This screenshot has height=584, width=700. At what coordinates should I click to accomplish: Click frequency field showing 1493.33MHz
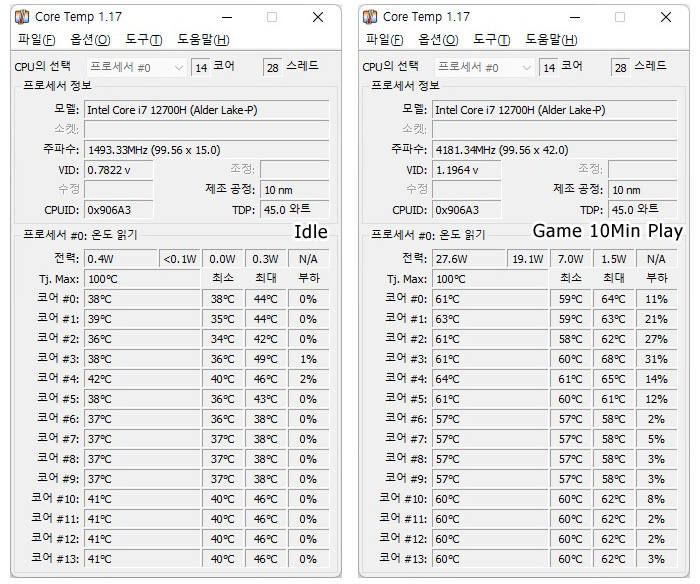coord(207,150)
